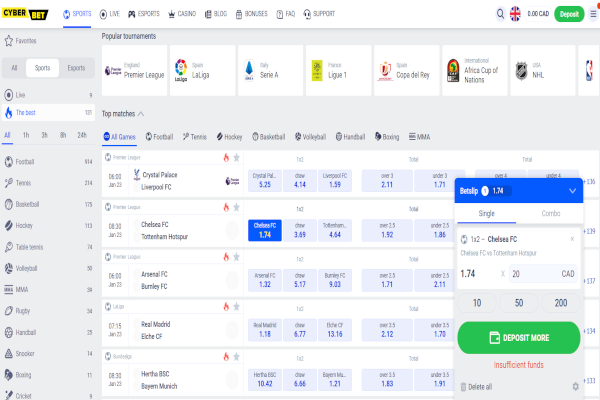Click the green Deposit button
This screenshot has height=400, width=600.
pos(569,14)
